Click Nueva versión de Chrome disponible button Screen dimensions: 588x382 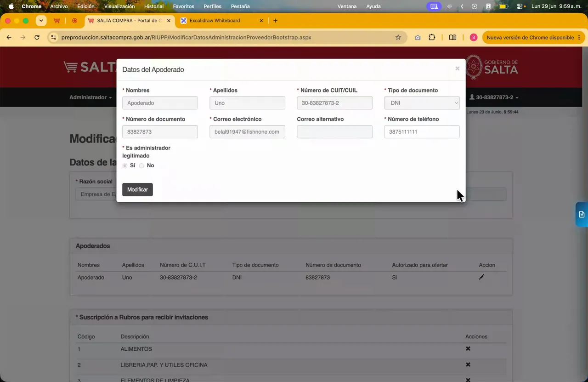click(x=533, y=37)
